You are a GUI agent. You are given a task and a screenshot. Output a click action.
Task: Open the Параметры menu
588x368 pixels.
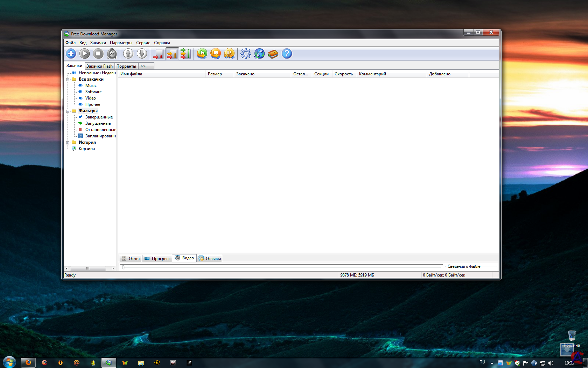(121, 43)
